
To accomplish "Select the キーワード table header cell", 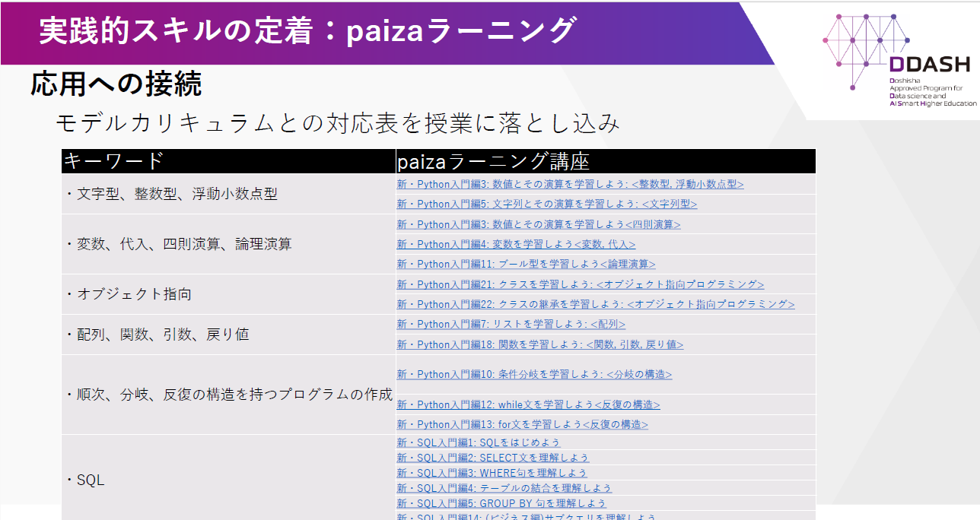I will tap(226, 160).
